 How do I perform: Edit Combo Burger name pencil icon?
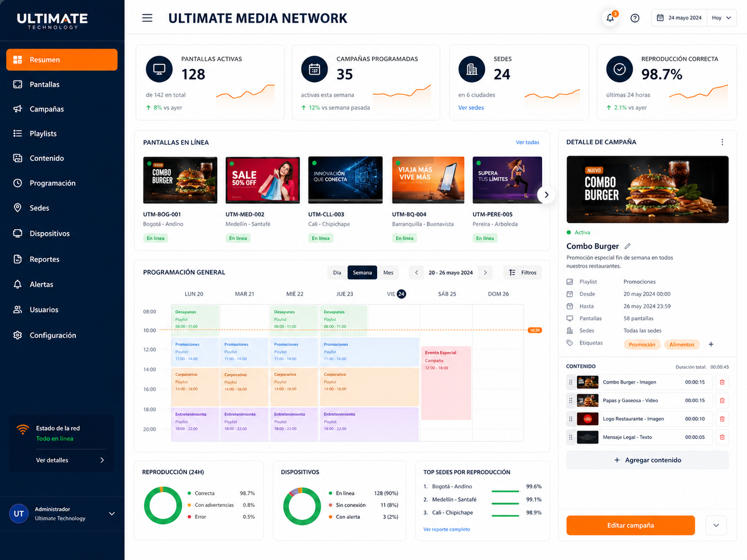[627, 246]
